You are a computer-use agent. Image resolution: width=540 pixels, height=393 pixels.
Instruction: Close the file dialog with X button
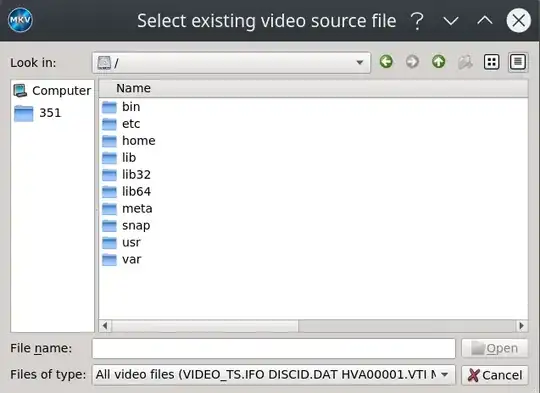coord(518,20)
